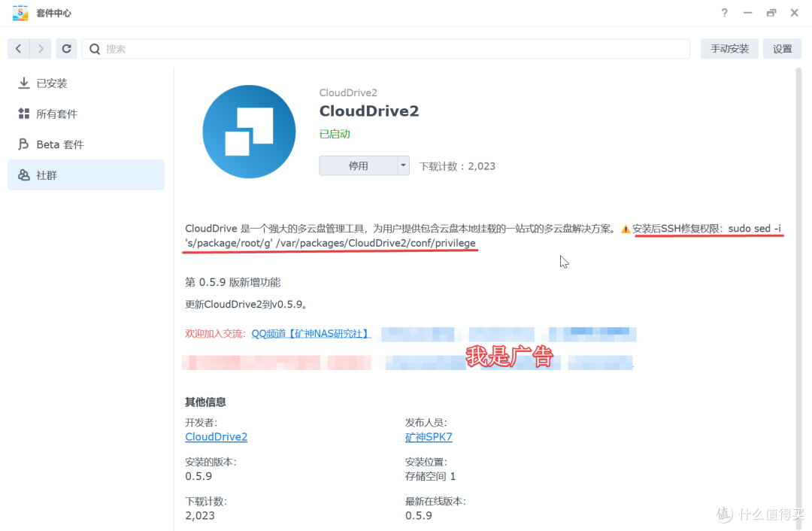Select the 已启动 status text
Image resolution: width=812 pixels, height=531 pixels.
tap(335, 134)
